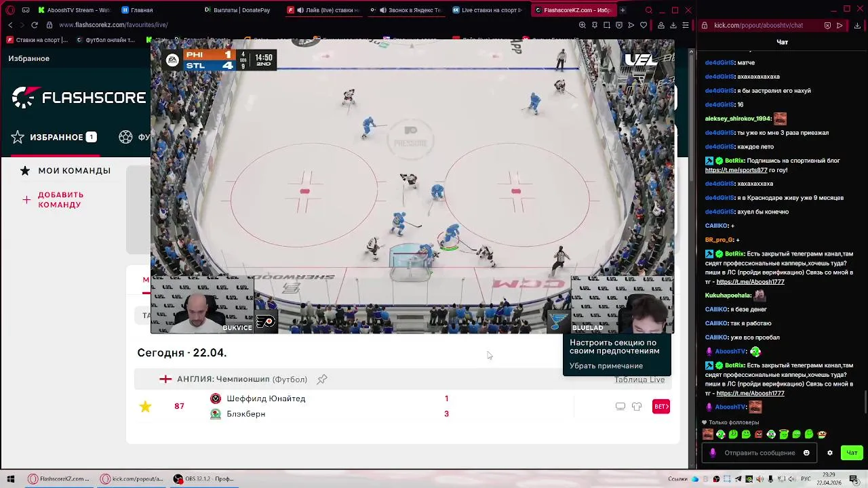Insert the green angel halo emote
The height and width of the screenshot is (488, 868).
[x=784, y=434]
